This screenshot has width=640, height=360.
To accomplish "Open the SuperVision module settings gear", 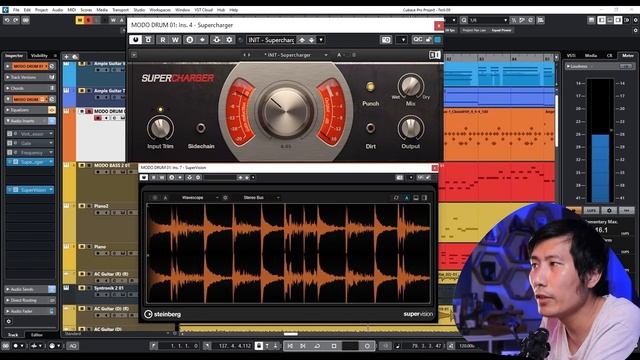I will point(225,198).
